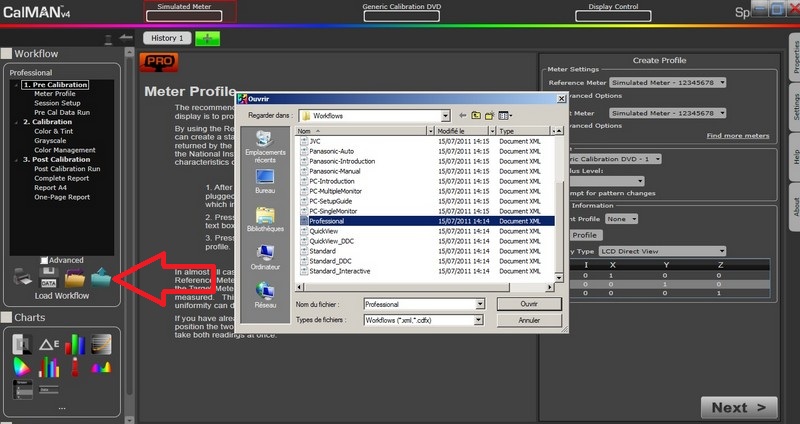This screenshot has height=424, width=800.
Task: Click the Display Control source box
Action: point(613,16)
